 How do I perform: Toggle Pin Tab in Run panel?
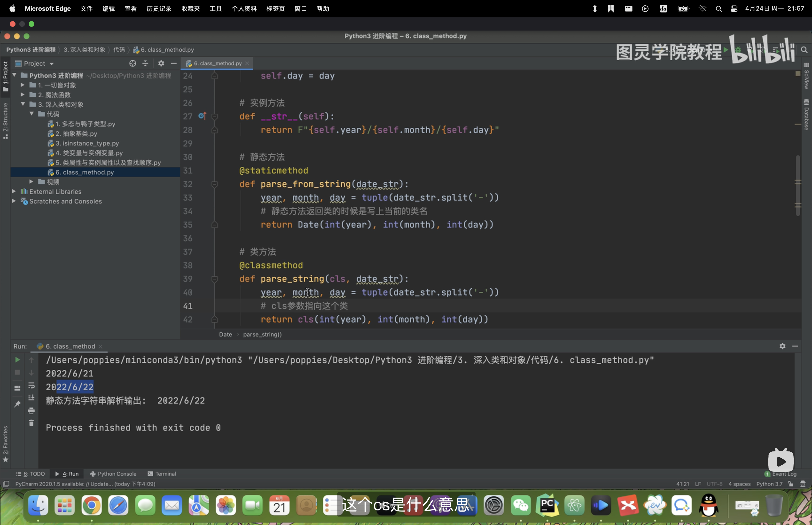[x=17, y=404]
